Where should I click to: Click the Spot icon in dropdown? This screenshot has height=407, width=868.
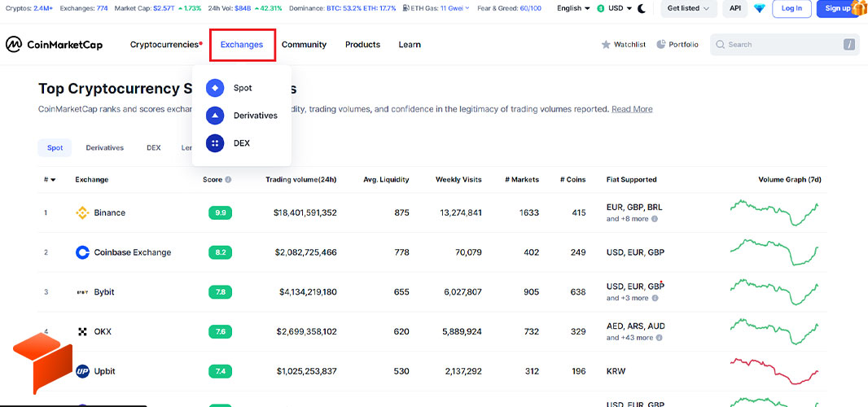[215, 88]
